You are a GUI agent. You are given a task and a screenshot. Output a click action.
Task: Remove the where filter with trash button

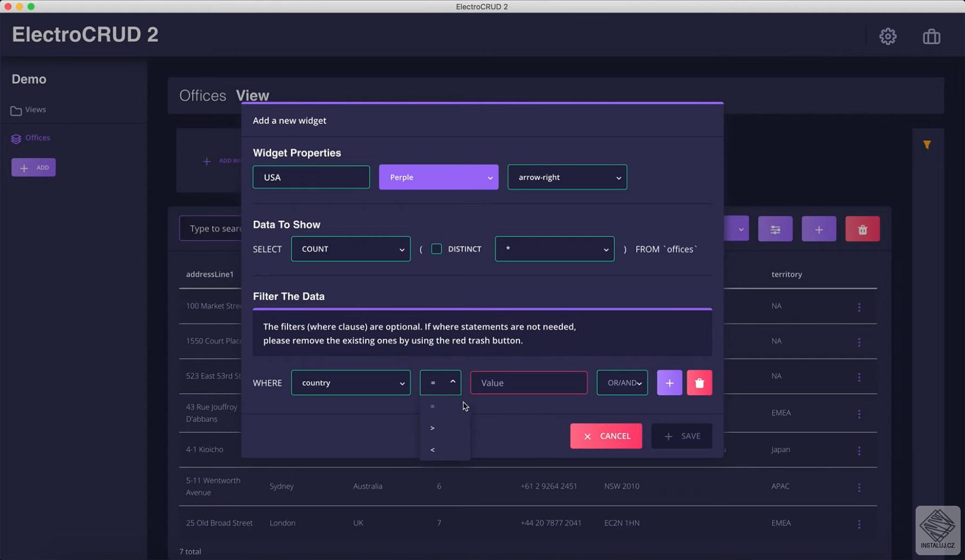click(x=700, y=383)
